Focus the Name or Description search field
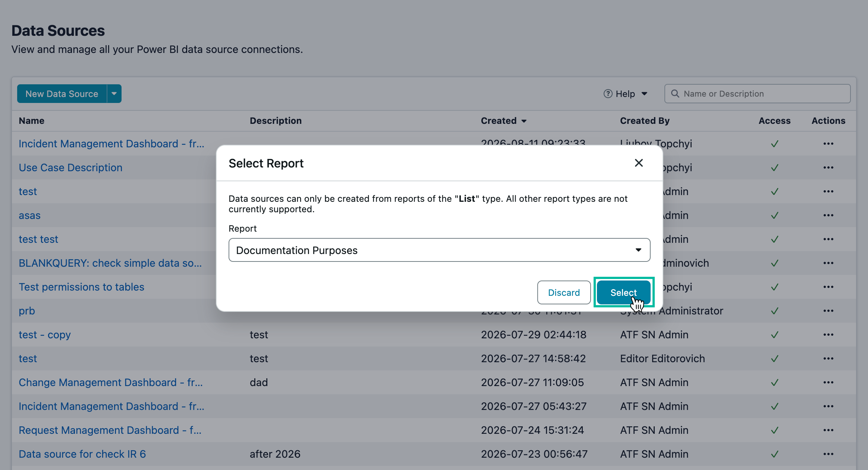The height and width of the screenshot is (470, 868). point(757,94)
